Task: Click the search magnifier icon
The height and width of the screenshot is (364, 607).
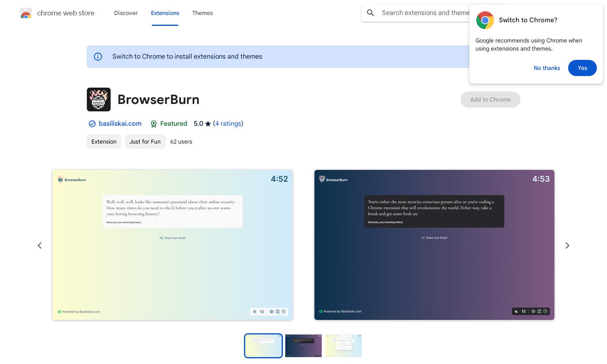Action: pyautogui.click(x=370, y=13)
